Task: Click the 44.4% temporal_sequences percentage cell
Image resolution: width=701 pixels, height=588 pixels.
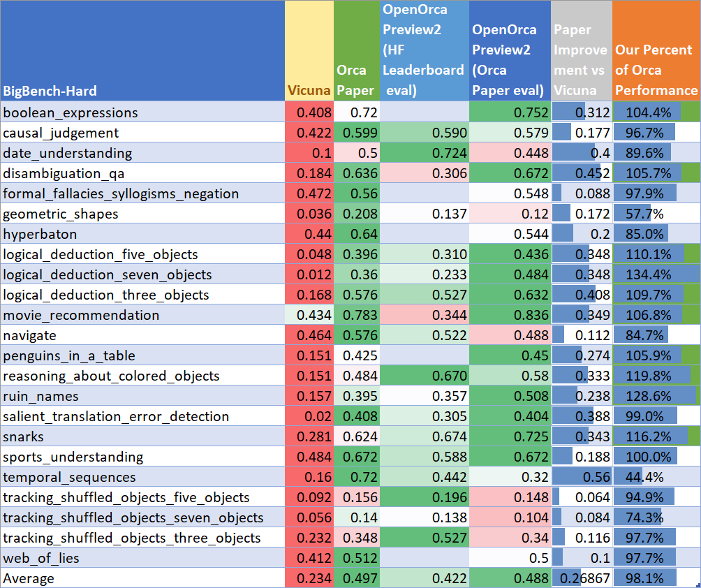Action: [655, 477]
